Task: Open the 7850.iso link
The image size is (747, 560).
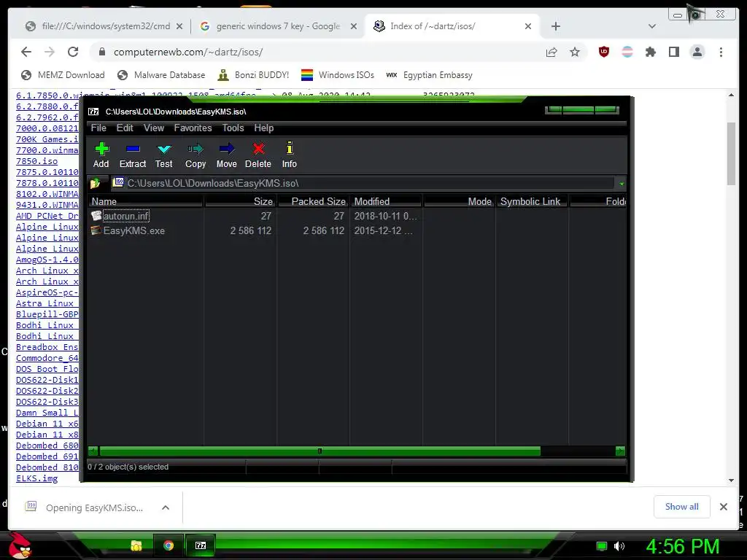Action: pyautogui.click(x=36, y=161)
